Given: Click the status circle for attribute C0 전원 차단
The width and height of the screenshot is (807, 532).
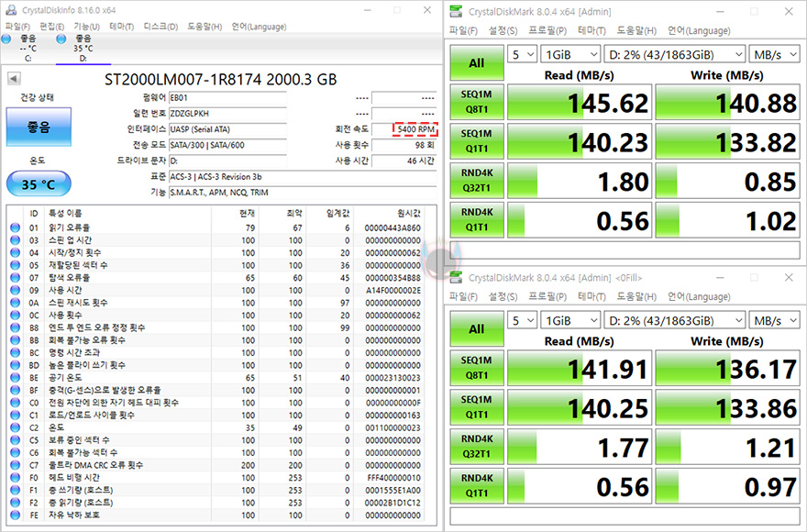Looking at the screenshot, I should tap(15, 403).
